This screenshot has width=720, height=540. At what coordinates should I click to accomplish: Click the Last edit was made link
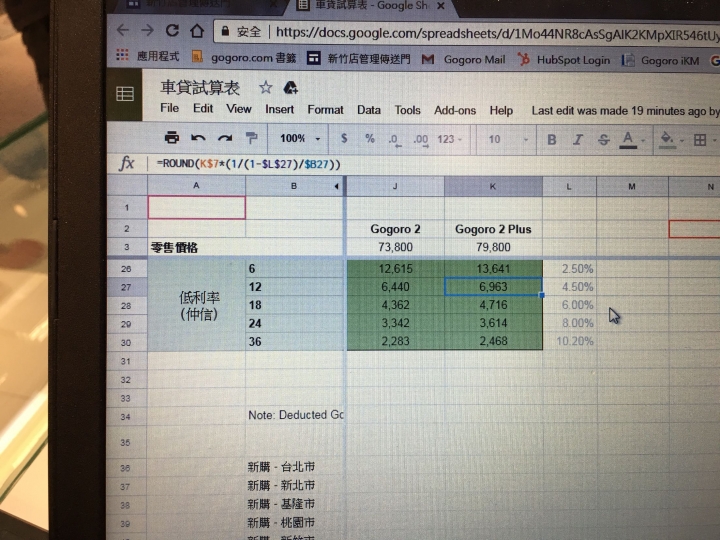pyautogui.click(x=625, y=111)
